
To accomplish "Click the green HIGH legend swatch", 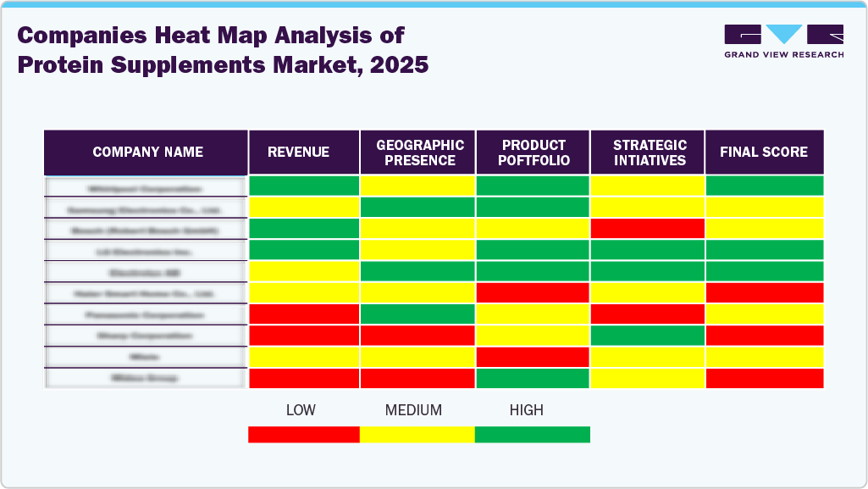I will point(532,433).
